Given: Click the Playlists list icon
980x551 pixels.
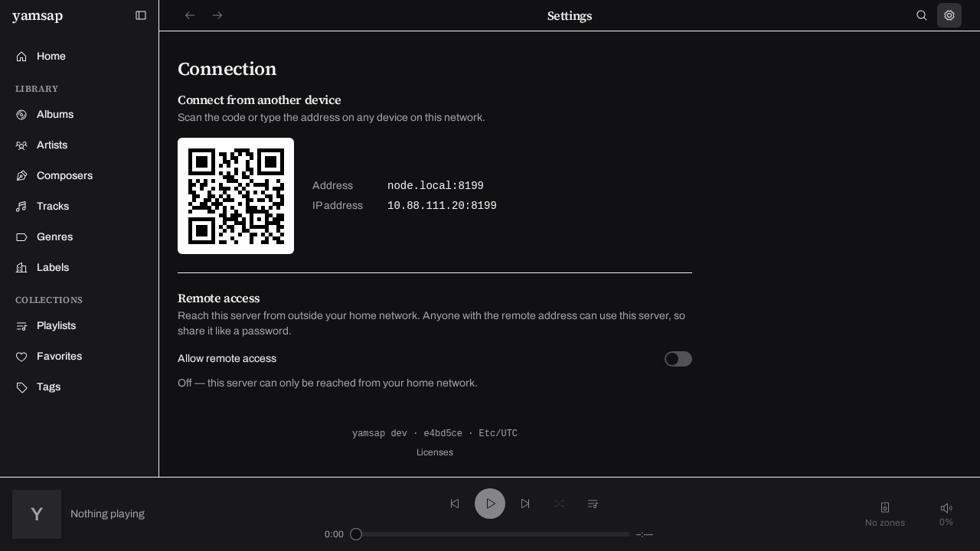Looking at the screenshot, I should tap(21, 326).
